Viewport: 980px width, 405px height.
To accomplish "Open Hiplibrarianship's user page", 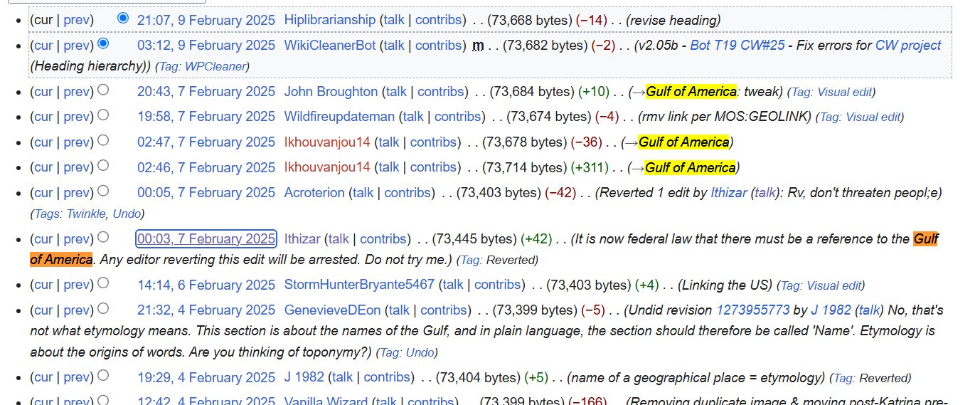I will coord(329,20).
